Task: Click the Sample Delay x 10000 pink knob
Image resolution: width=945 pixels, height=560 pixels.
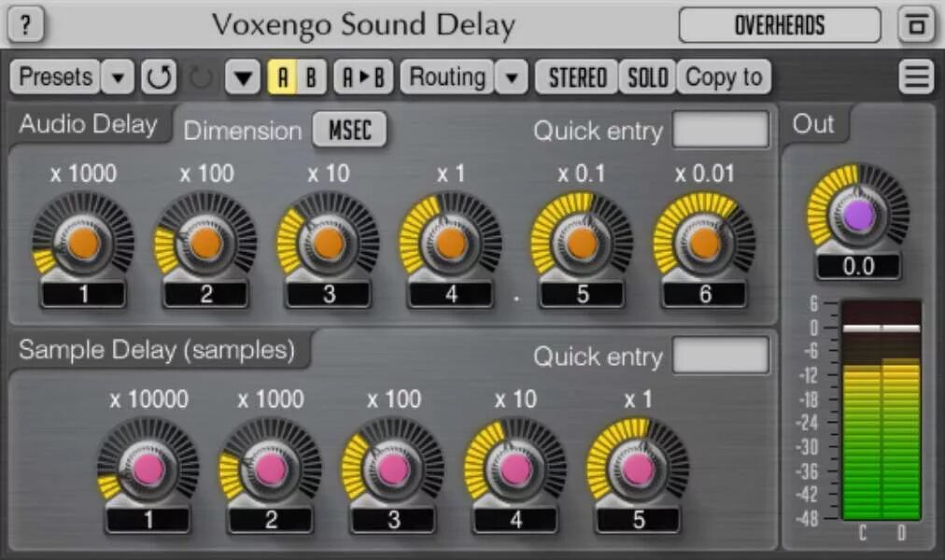Action: click(x=148, y=469)
